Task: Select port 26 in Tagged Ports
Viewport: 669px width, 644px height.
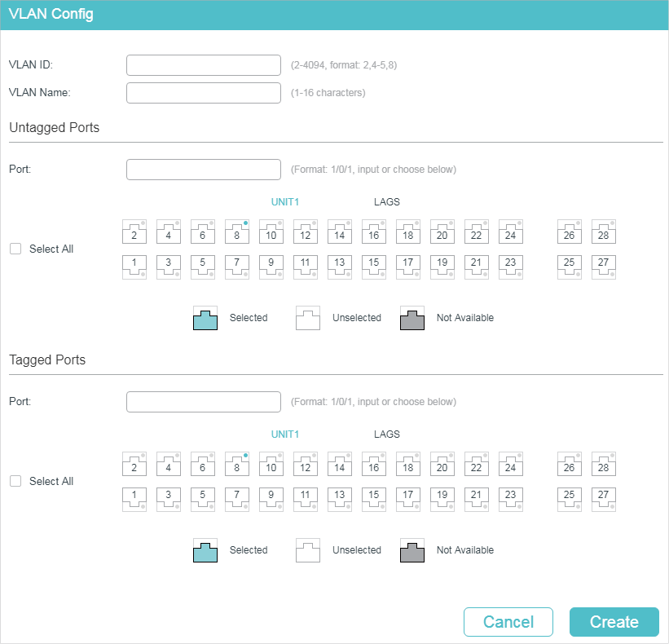Action: (x=570, y=464)
